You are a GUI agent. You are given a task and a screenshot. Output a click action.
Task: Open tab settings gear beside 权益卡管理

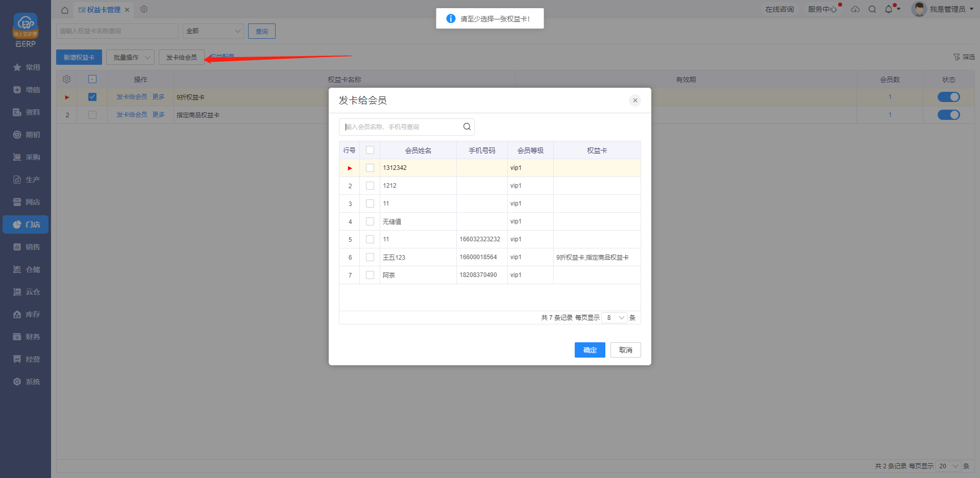pyautogui.click(x=144, y=9)
